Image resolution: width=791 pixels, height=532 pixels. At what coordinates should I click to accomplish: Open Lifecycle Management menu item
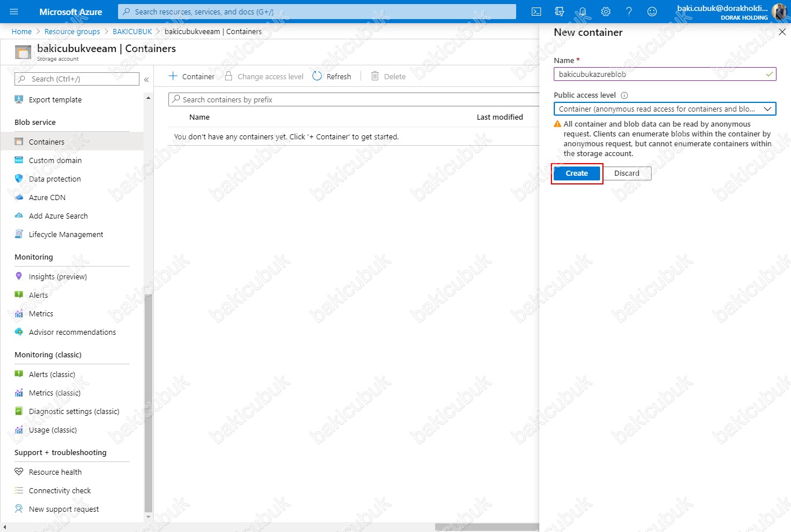pyautogui.click(x=66, y=235)
